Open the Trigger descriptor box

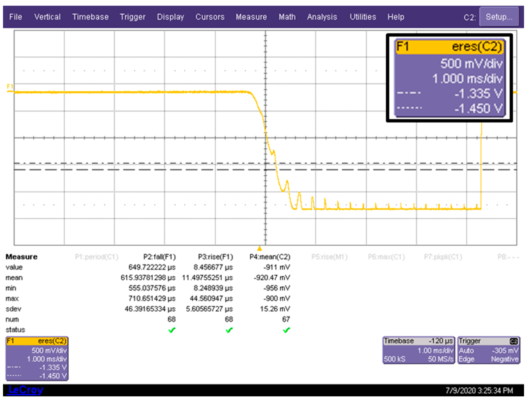tap(488, 350)
